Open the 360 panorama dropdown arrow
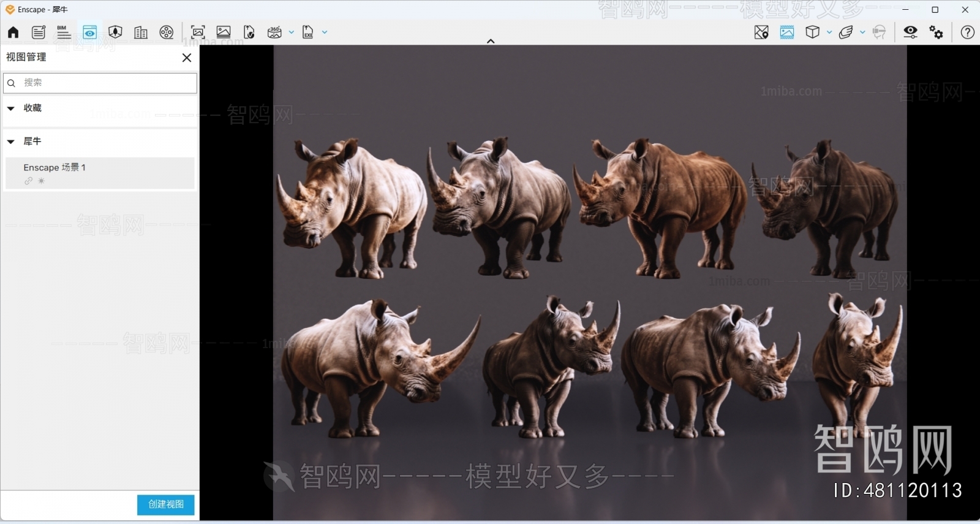This screenshot has width=980, height=524. [x=292, y=32]
